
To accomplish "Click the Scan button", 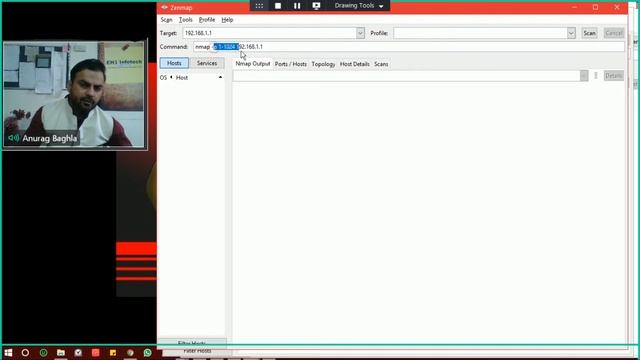I will click(x=589, y=33).
